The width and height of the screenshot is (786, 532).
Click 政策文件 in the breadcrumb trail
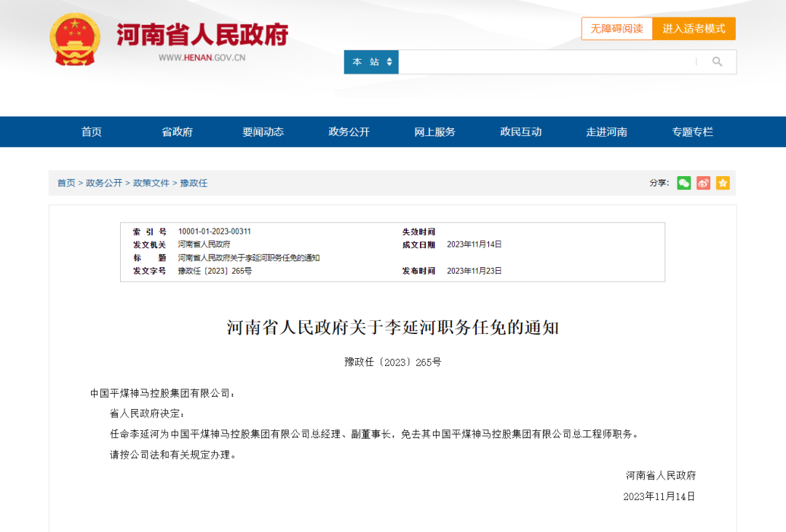pos(151,183)
